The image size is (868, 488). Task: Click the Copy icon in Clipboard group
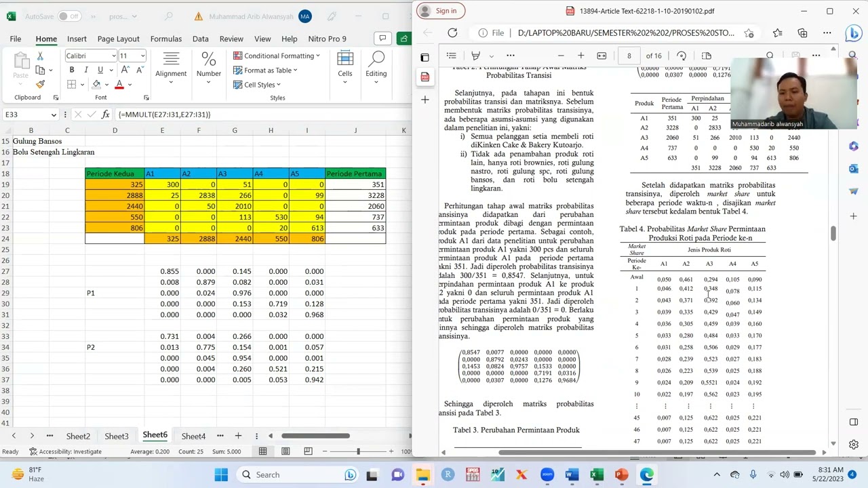[x=40, y=70]
